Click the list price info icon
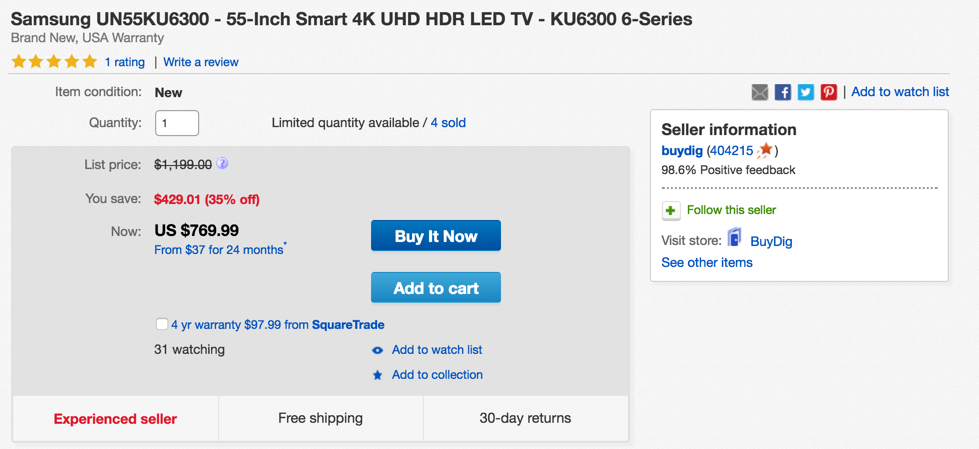 pos(223,164)
